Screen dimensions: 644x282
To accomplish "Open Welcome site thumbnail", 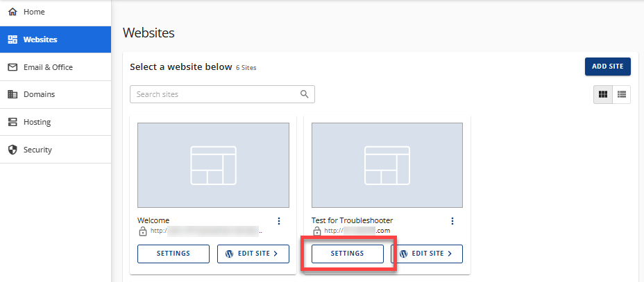I will tap(213, 165).
